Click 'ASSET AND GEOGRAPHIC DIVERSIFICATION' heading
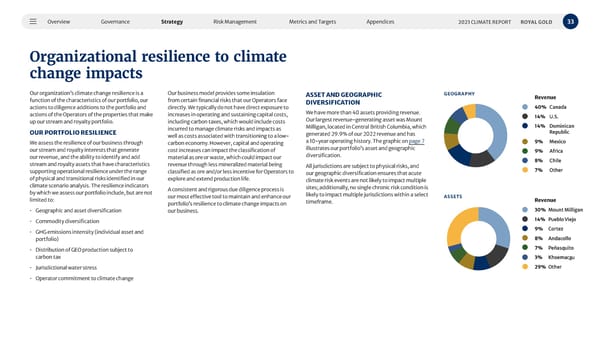The image size is (600, 364). coord(344,98)
